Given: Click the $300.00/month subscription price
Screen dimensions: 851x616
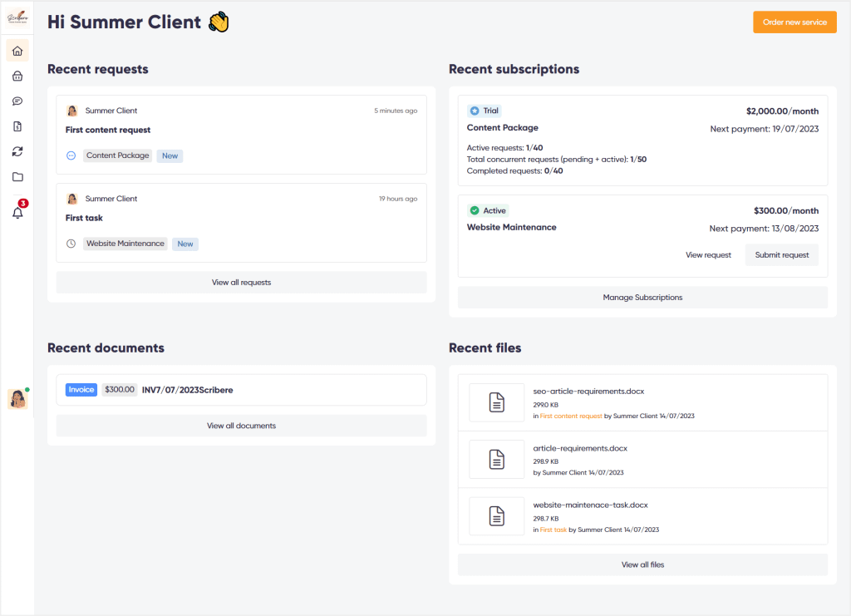Looking at the screenshot, I should tap(786, 210).
